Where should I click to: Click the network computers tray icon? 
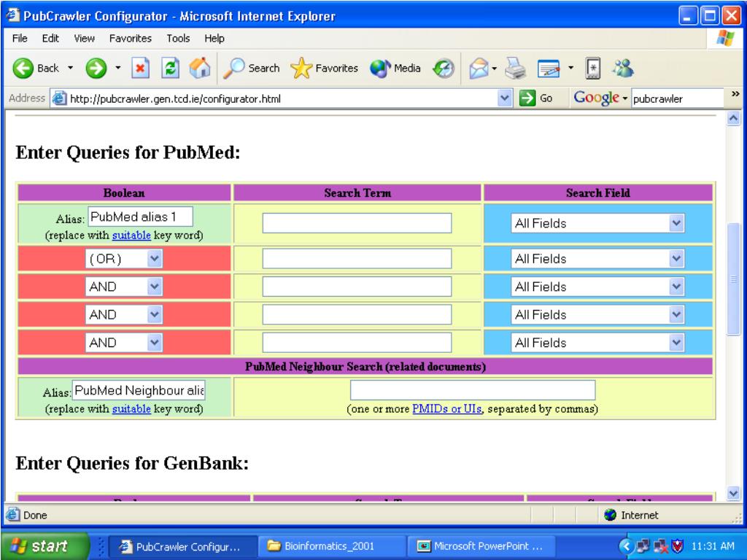643,546
